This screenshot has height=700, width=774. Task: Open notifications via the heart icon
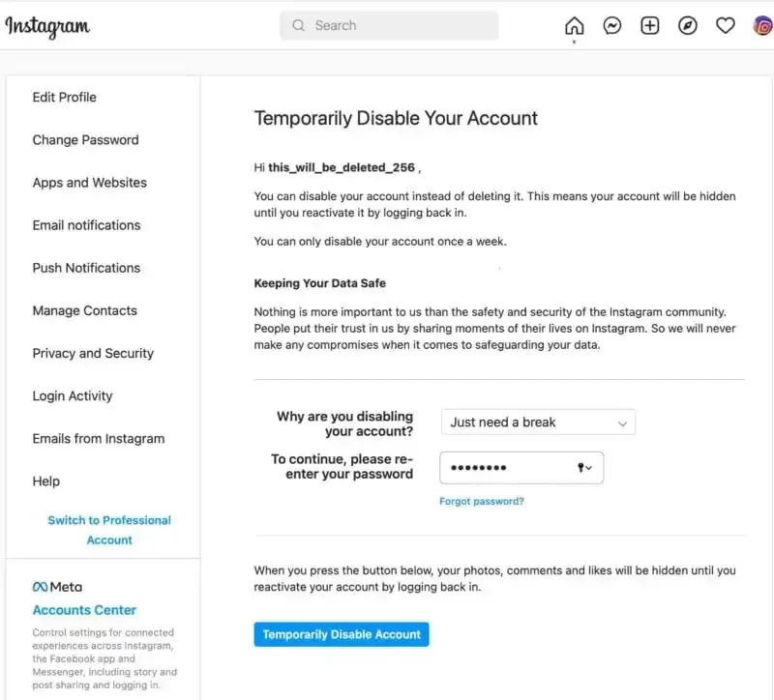point(725,25)
